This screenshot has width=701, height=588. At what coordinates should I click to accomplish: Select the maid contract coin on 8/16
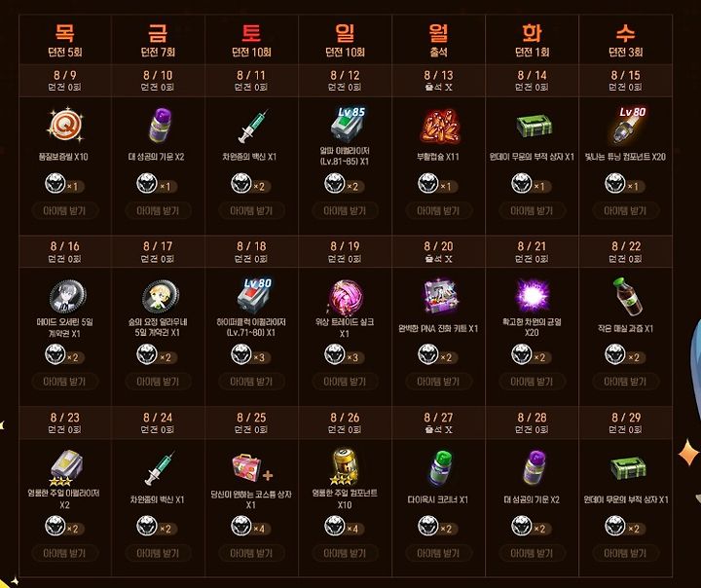click(x=67, y=297)
